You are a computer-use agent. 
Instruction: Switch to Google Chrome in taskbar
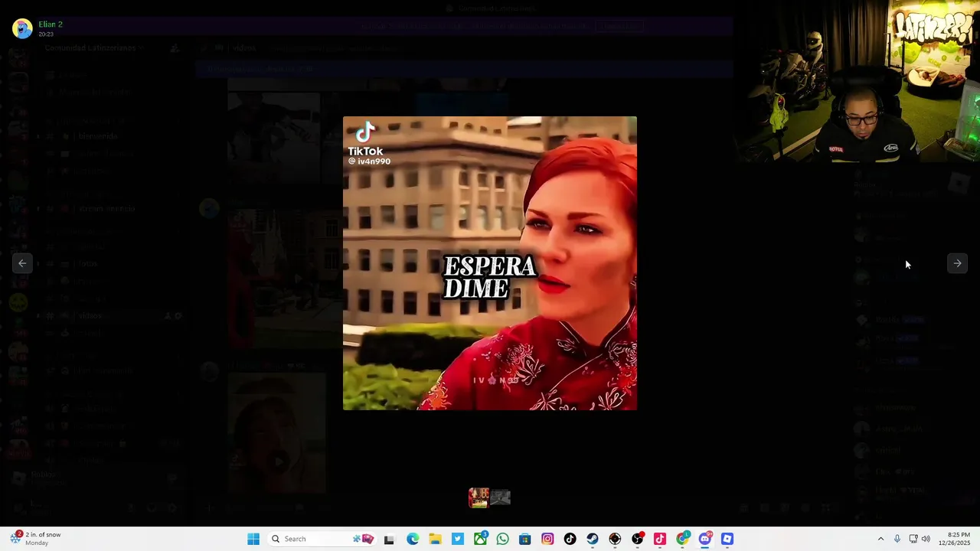coord(682,539)
